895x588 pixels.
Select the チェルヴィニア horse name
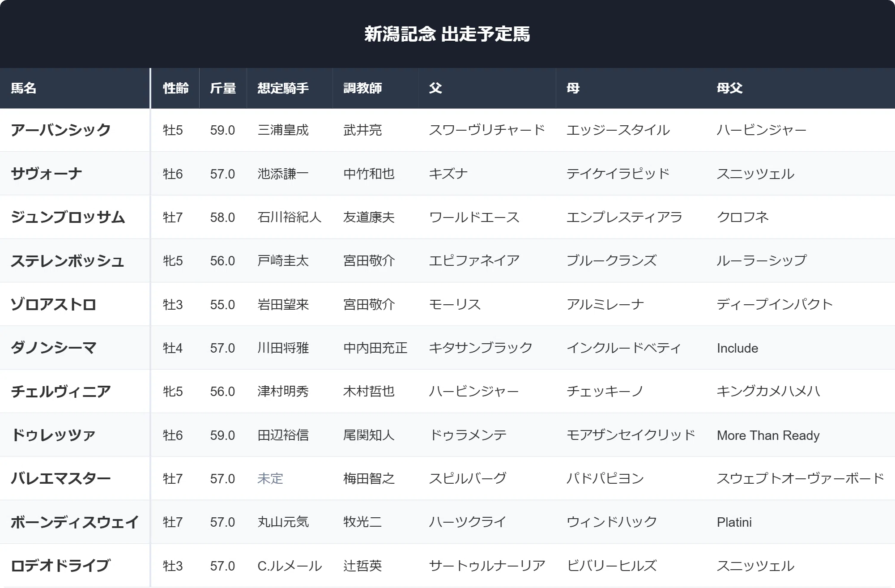click(61, 392)
